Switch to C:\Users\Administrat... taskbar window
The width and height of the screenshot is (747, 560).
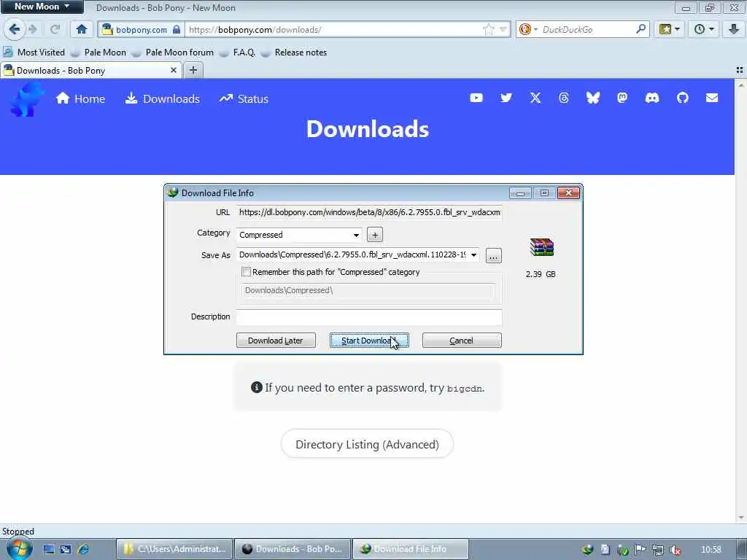174,549
